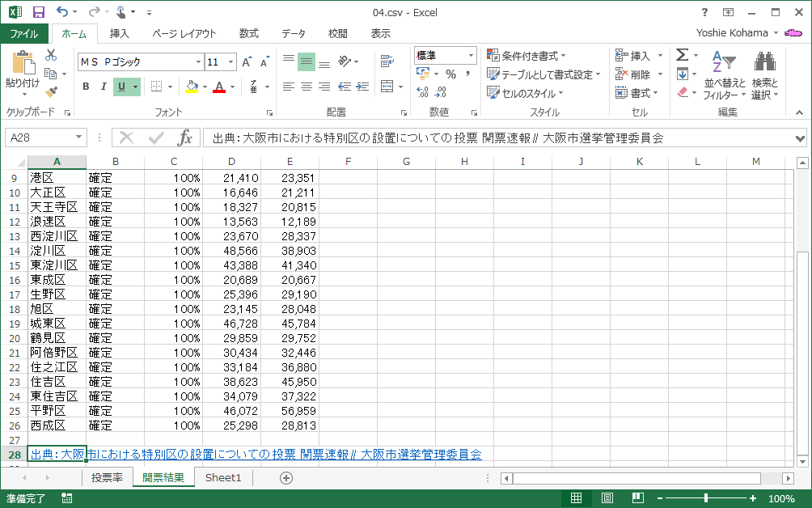The height and width of the screenshot is (508, 812).
Task: Apply the yellow fill color
Action: 192,87
